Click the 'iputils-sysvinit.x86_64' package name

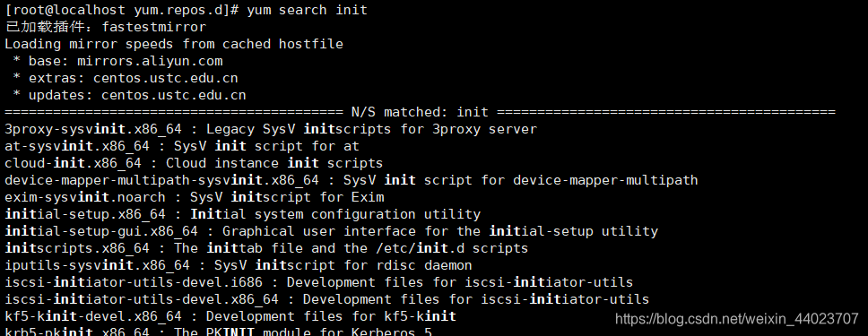pos(98,265)
